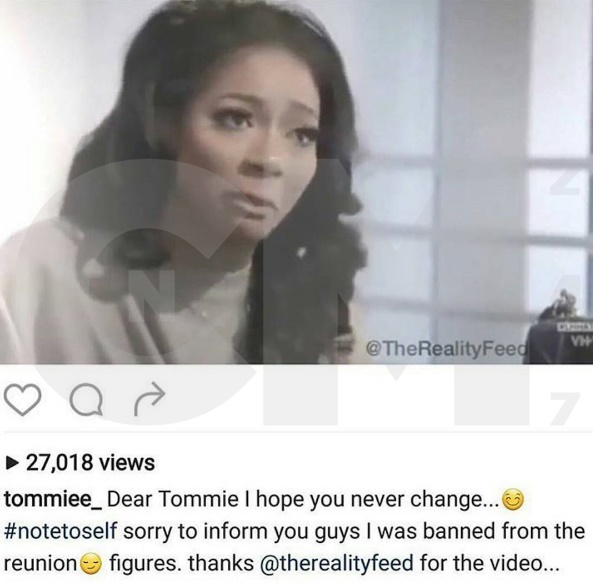Click the phrase 'sorry to inform you guys'
Viewport: 593px width, 585px height.
pos(241,532)
